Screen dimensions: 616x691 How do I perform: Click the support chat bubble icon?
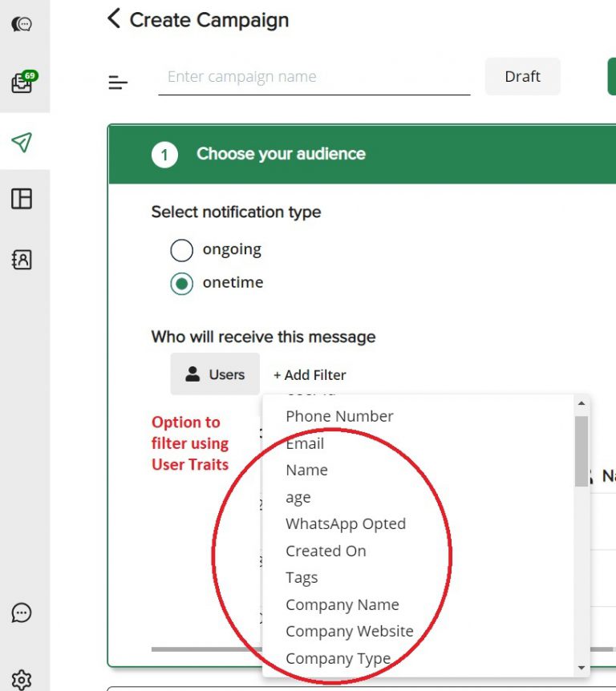coord(22,613)
